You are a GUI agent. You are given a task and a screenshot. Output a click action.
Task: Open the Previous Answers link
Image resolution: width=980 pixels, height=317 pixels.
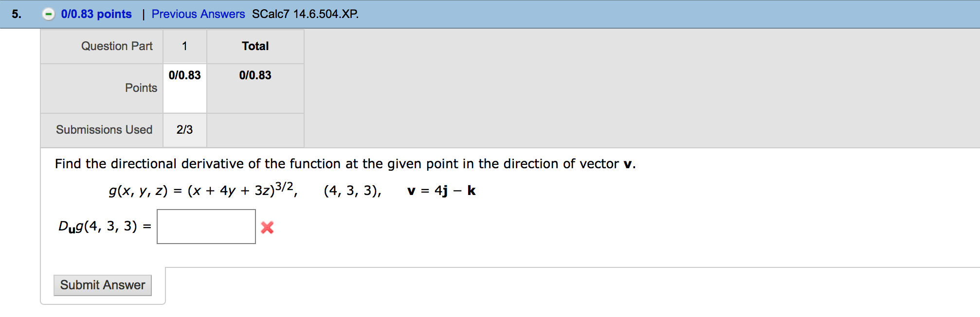198,14
